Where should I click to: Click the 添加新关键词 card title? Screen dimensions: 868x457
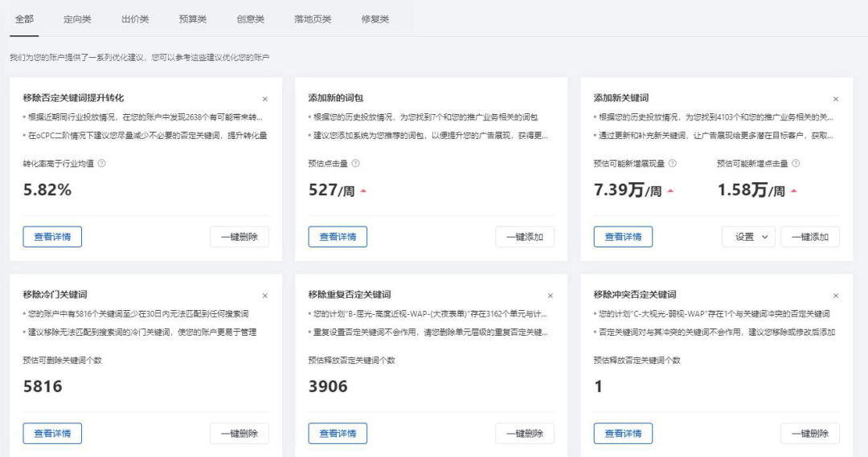(x=621, y=98)
